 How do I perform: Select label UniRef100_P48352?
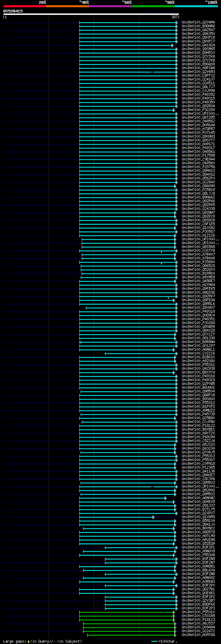[x=198, y=94]
